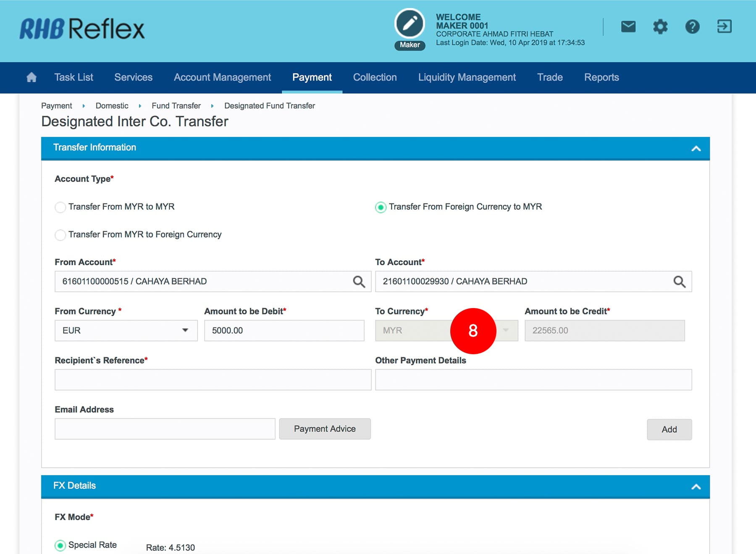Log out using the exit icon
The image size is (756, 554).
pyautogui.click(x=724, y=27)
